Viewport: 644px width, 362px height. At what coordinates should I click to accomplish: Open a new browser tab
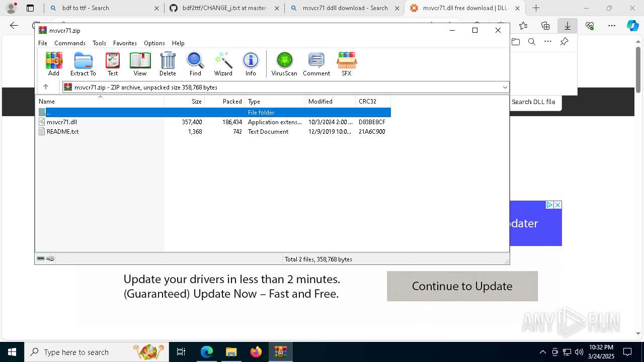click(536, 8)
